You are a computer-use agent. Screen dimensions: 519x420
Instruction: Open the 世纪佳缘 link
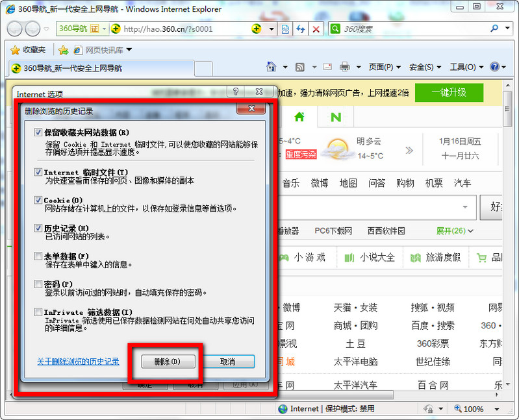433,362
